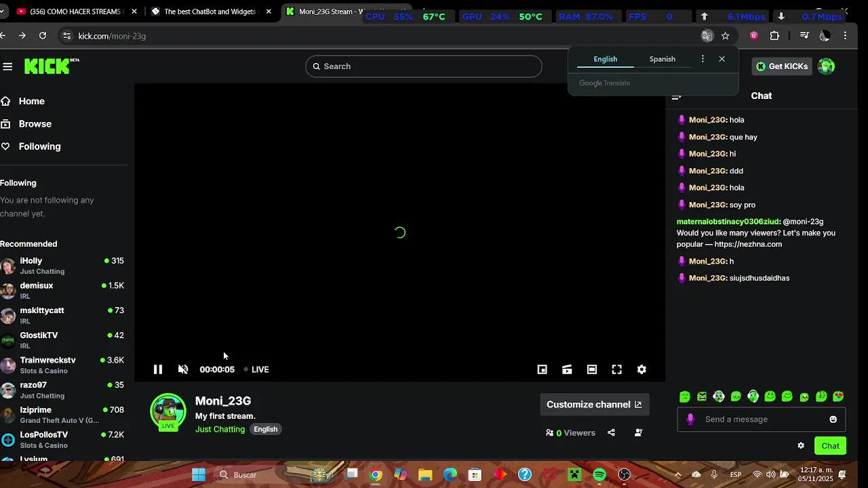
Task: Click the English language tag
Action: click(x=266, y=429)
